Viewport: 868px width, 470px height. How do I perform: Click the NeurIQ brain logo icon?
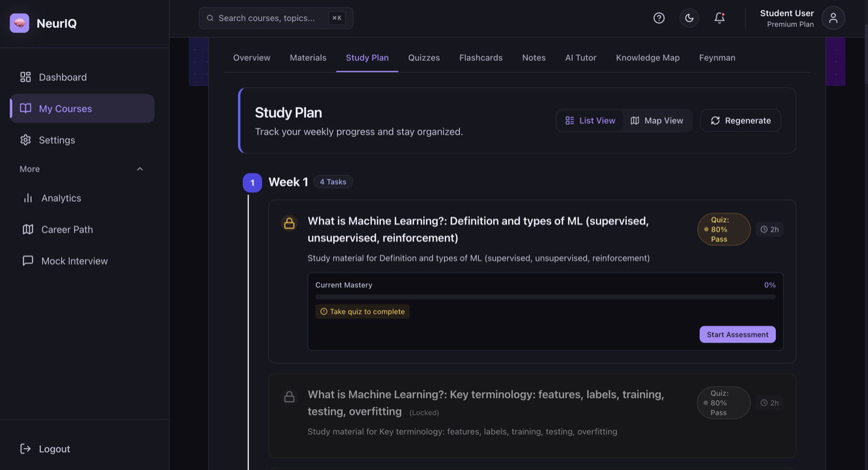(x=19, y=23)
